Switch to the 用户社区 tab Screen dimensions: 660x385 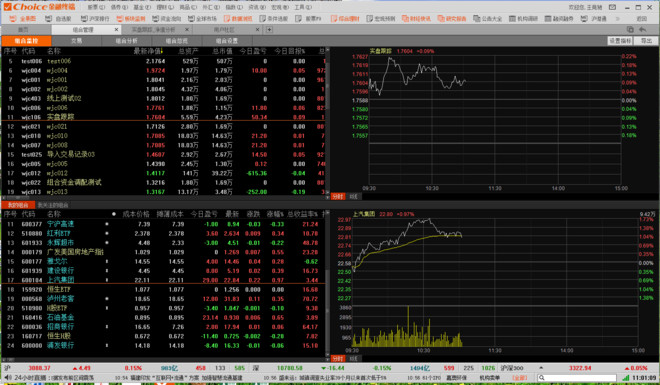tap(224, 30)
